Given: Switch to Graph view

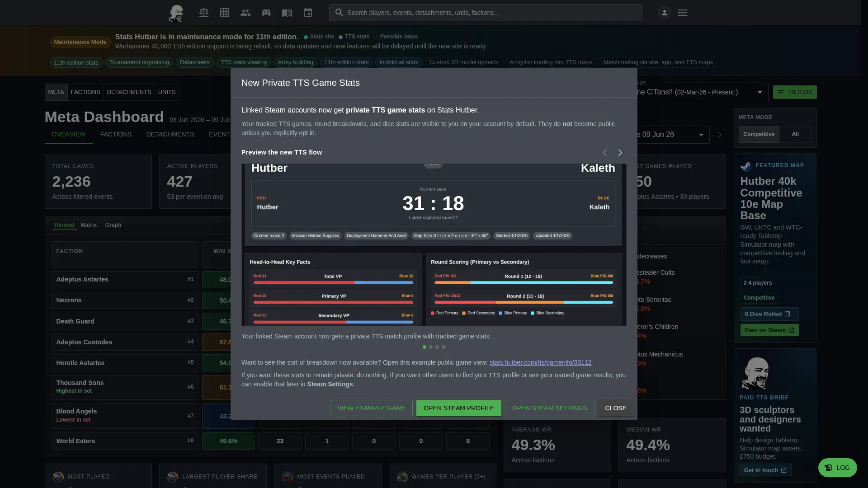Looking at the screenshot, I should 113,225.
